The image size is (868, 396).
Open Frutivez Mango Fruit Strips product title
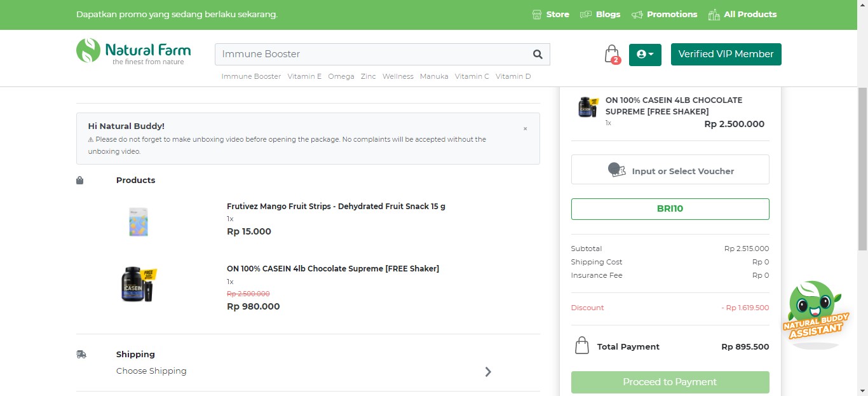point(336,207)
